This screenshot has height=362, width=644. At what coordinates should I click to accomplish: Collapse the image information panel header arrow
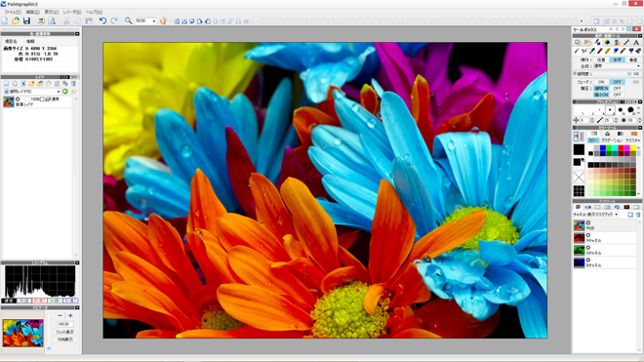coord(77,34)
